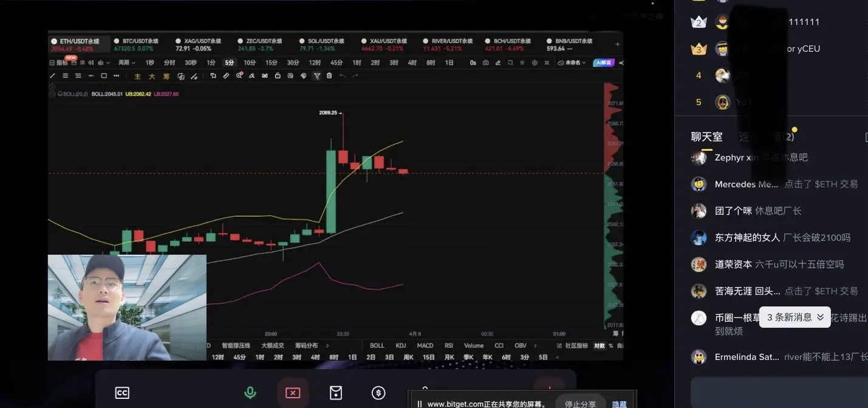Toggle KDJ indicator
Screen dimensions: 868x408
(x=401, y=345)
